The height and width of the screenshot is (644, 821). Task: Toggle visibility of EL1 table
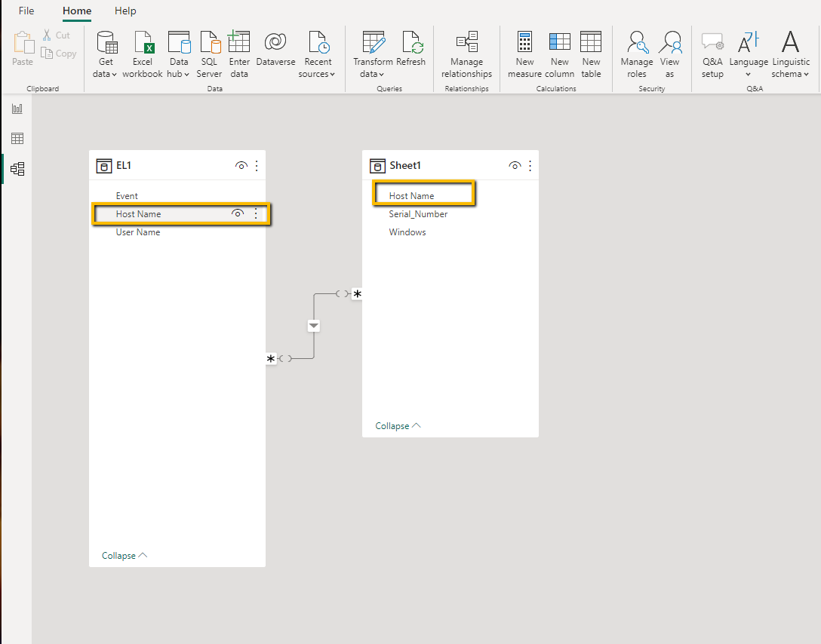point(241,166)
